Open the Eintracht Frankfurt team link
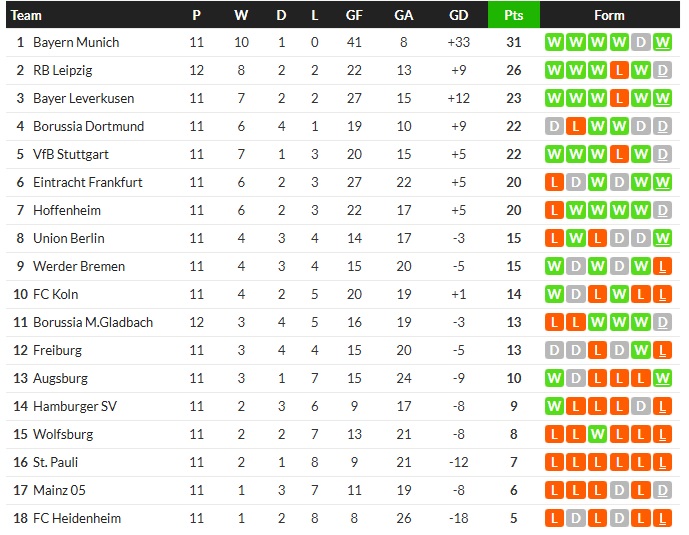689x535 pixels. (x=88, y=183)
